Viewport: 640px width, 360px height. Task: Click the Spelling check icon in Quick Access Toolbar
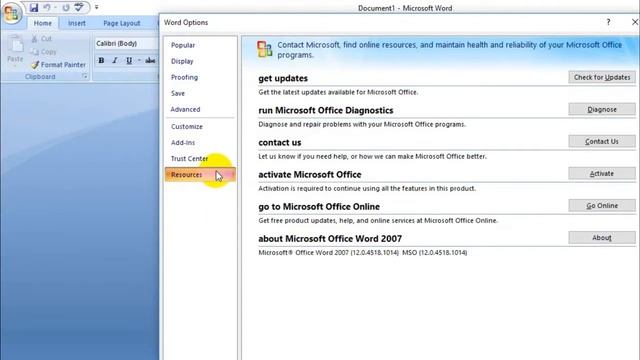tap(79, 7)
